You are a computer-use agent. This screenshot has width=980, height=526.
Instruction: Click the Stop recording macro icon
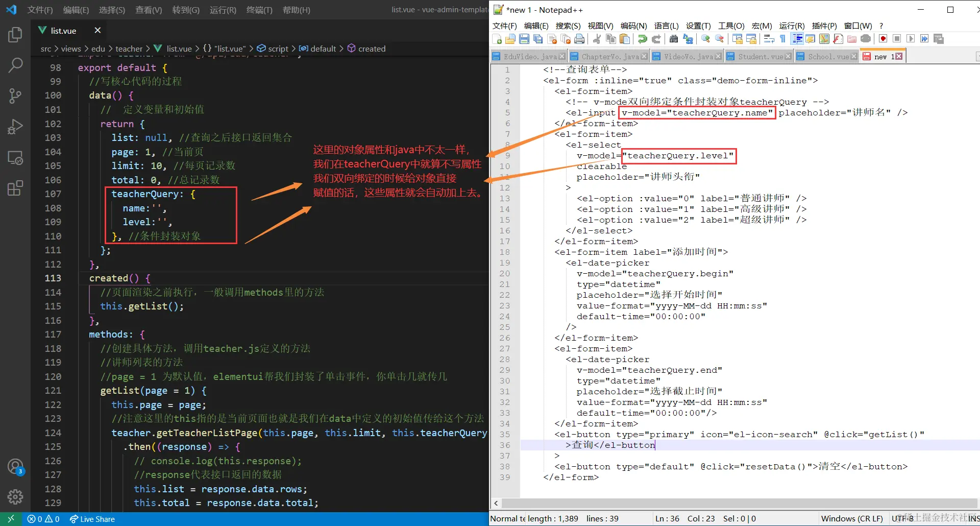[897, 39]
